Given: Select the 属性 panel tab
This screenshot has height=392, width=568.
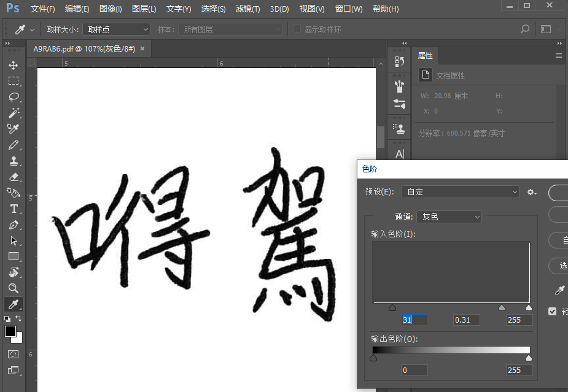Looking at the screenshot, I should coord(426,55).
